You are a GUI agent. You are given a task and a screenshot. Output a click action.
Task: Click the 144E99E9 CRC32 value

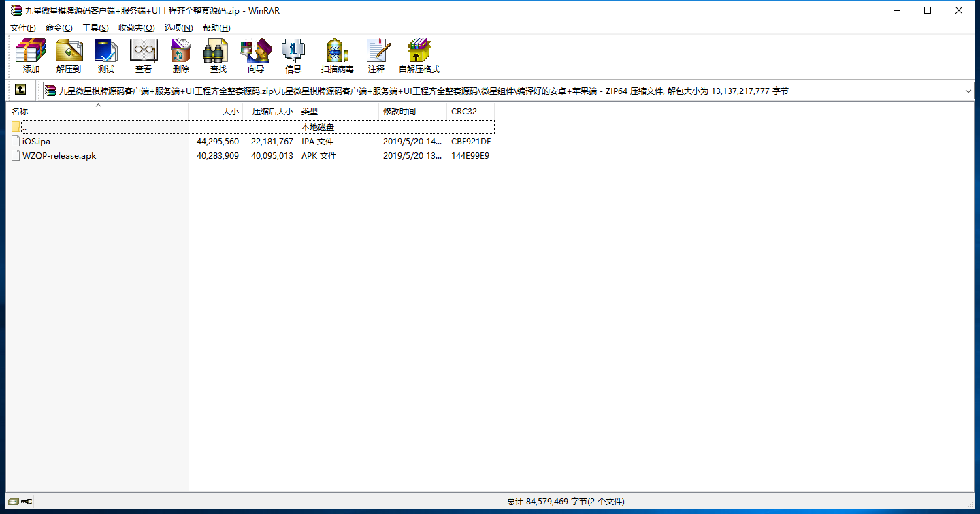(470, 156)
